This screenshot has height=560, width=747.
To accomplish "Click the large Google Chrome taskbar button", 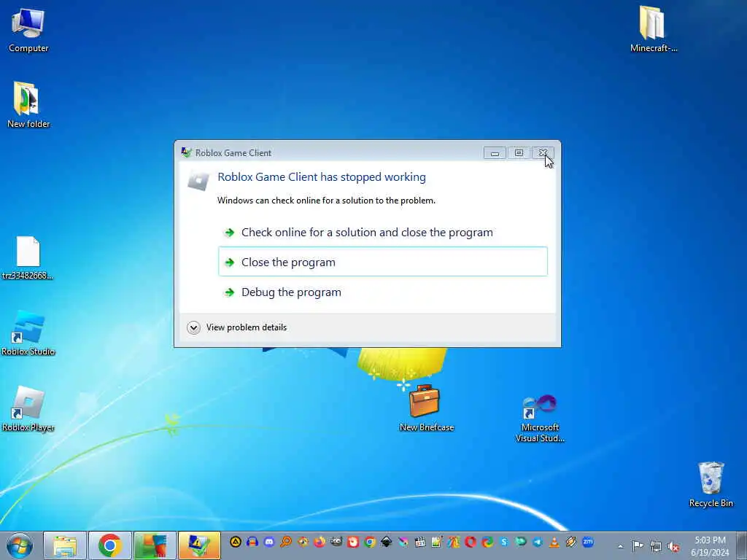I will [x=110, y=545].
